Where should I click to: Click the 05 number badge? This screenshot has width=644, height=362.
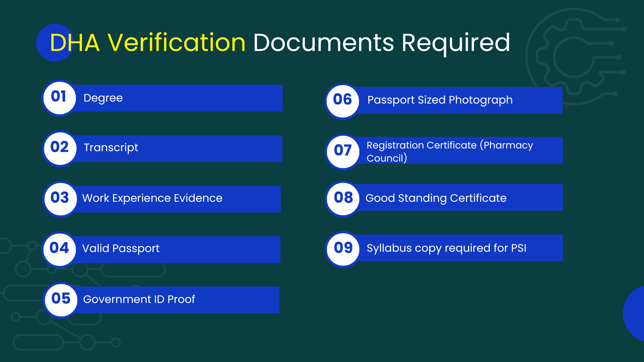tap(61, 300)
